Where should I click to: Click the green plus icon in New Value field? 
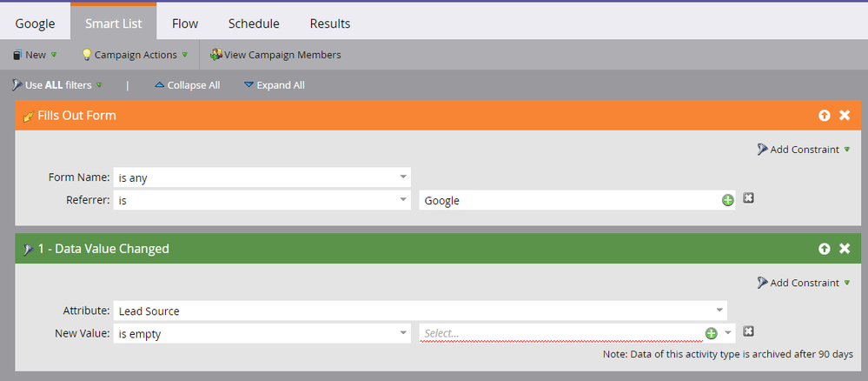point(711,333)
